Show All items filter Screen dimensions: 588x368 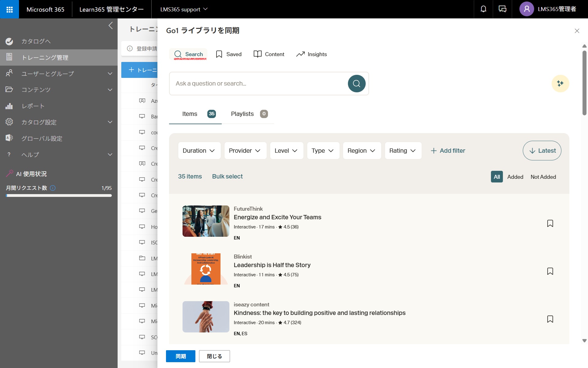click(x=497, y=177)
